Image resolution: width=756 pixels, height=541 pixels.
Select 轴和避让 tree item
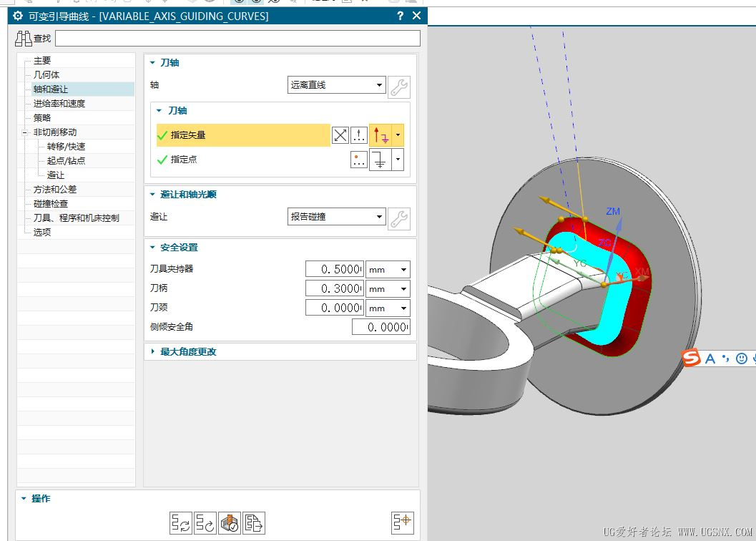(51, 89)
